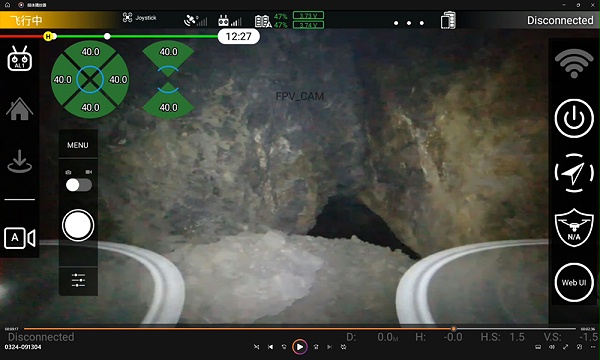Open the battery cell status icon
This screenshot has height=360, width=600.
(263, 21)
